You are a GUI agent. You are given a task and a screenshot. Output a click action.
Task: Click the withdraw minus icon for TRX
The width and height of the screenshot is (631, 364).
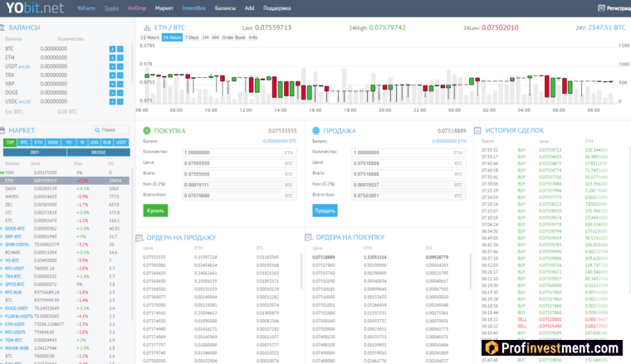pos(120,75)
